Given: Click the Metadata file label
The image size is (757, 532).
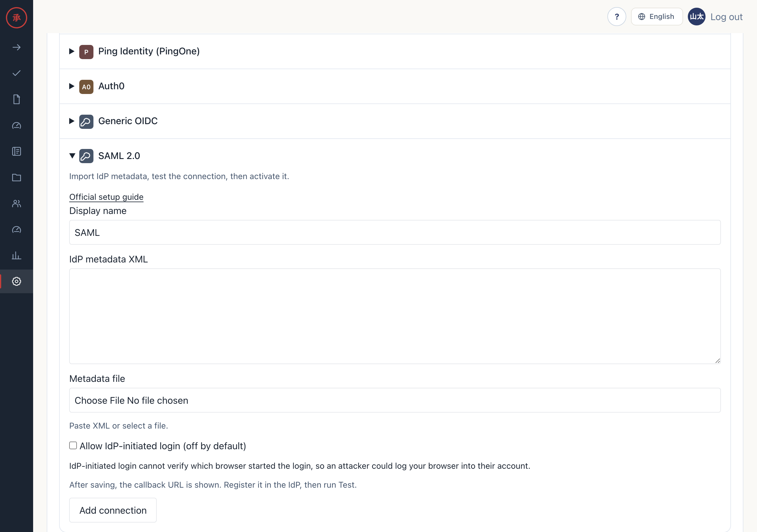Looking at the screenshot, I should pos(97,378).
